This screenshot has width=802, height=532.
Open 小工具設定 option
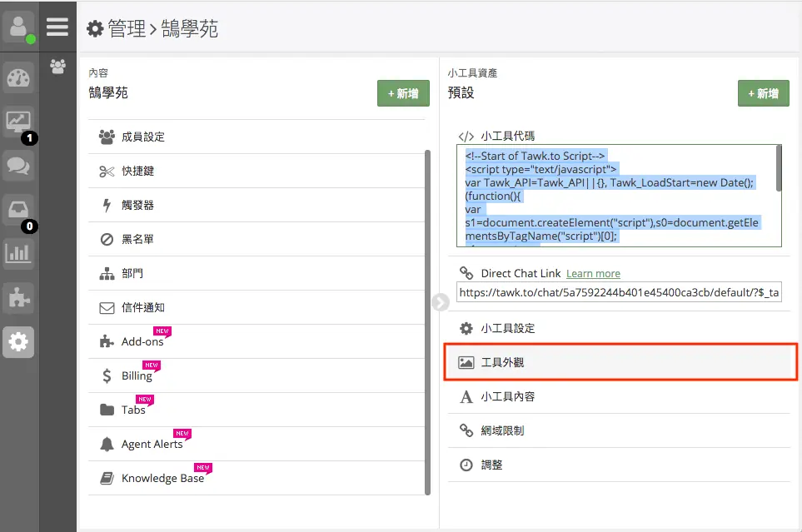click(x=620, y=328)
